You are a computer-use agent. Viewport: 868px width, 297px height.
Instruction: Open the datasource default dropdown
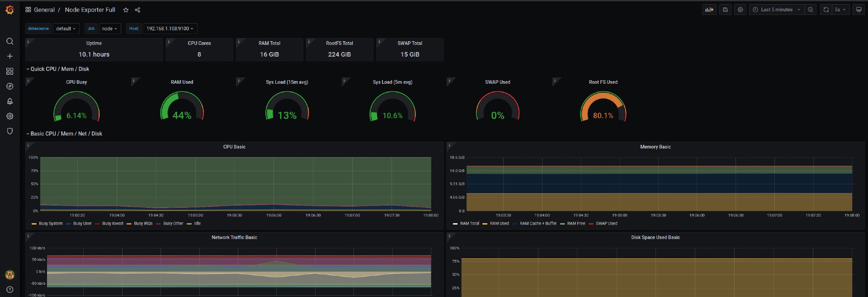(x=66, y=29)
